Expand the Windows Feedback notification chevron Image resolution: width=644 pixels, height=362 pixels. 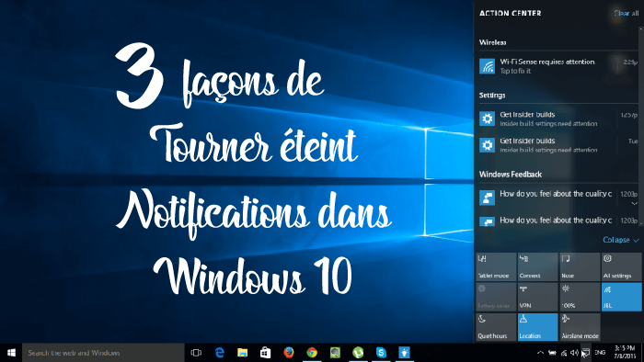pyautogui.click(x=634, y=203)
